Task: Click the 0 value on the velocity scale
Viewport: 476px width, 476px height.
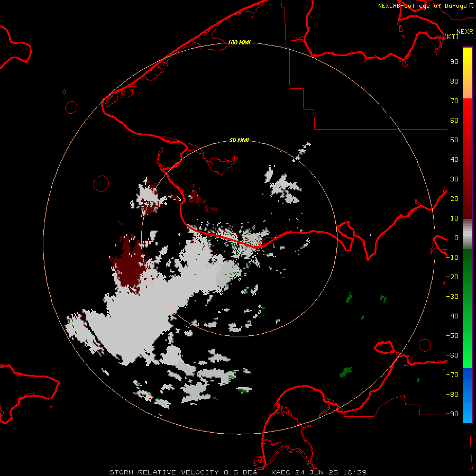Action: [456, 237]
